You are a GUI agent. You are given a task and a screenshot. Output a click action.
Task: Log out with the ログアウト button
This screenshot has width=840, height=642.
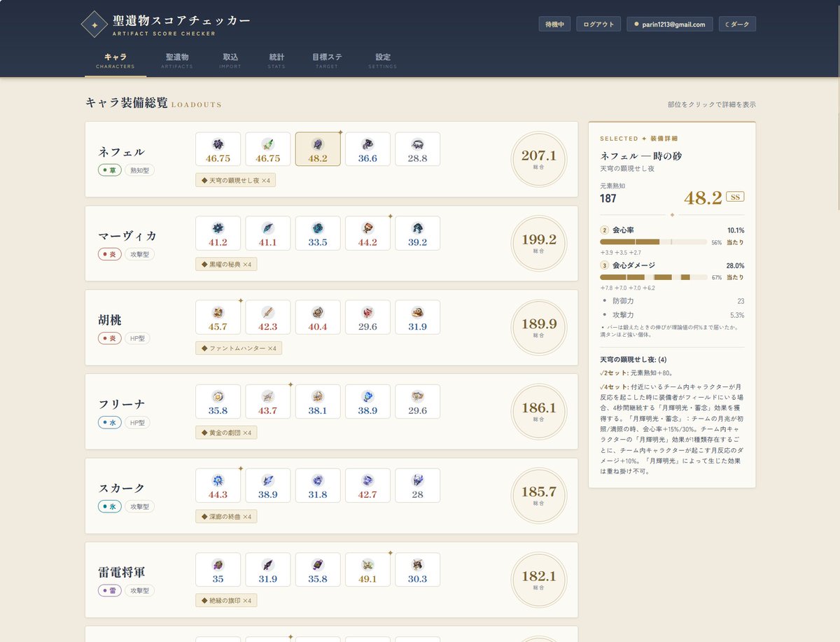point(598,25)
